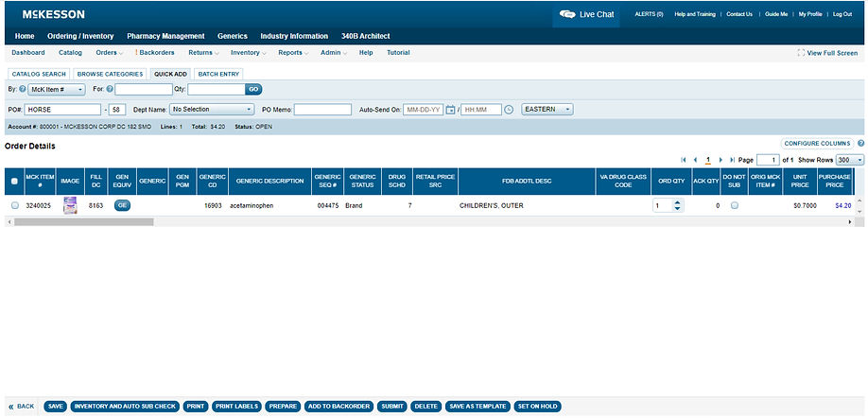Switch to Batch Entry tab

218,74
